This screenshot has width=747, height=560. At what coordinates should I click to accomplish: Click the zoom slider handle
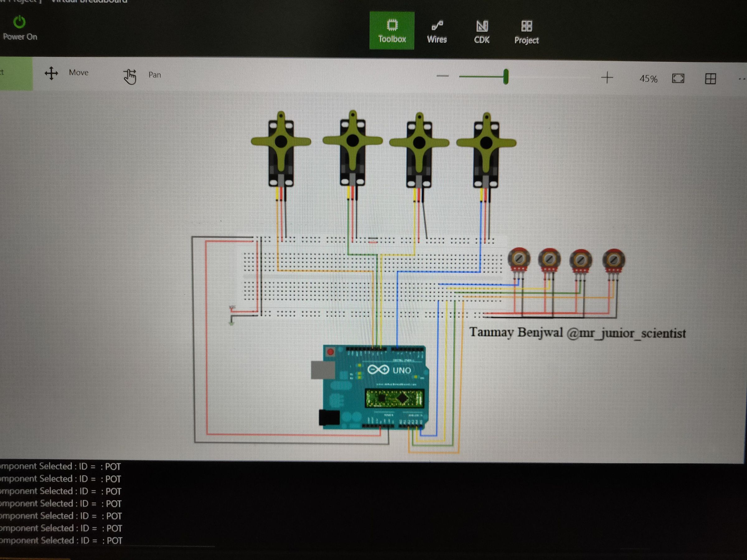click(505, 77)
